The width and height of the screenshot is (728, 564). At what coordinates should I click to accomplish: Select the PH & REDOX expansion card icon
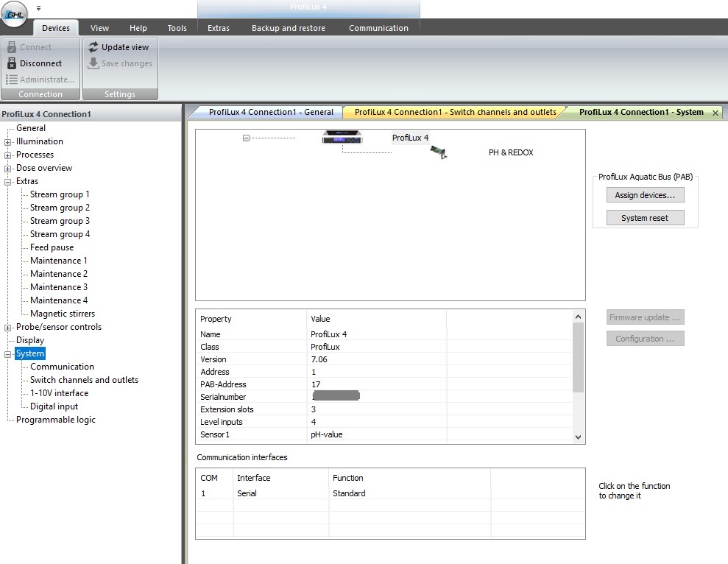tap(438, 152)
